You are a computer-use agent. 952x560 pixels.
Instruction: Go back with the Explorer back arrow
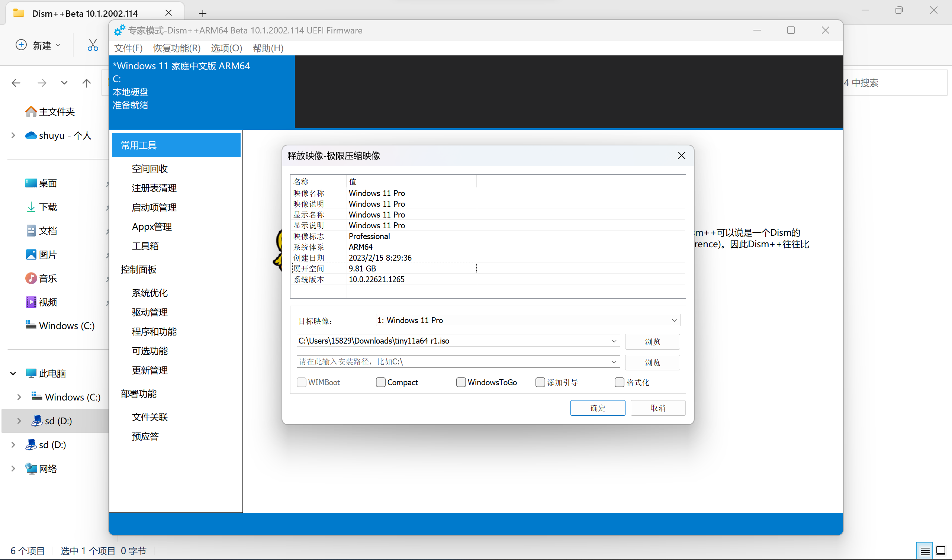point(16,83)
